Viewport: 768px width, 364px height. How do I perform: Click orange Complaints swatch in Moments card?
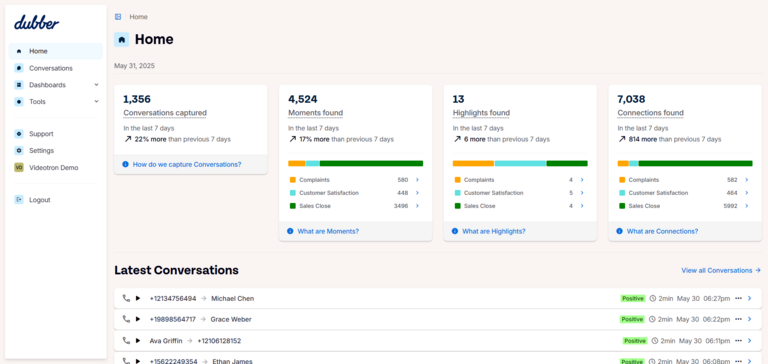click(292, 180)
